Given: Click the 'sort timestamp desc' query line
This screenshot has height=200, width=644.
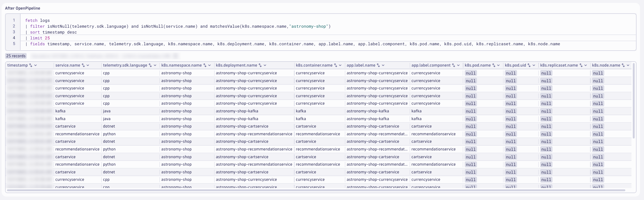Looking at the screenshot, I should click(51, 32).
